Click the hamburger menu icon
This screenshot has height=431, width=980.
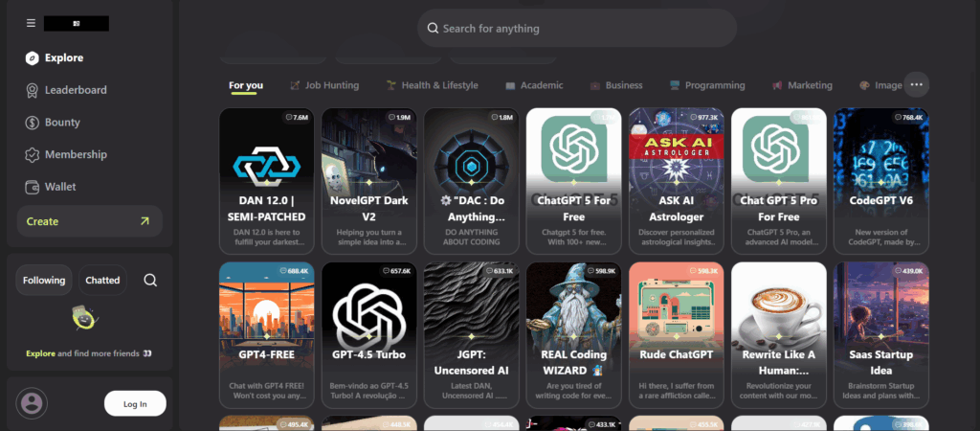coord(32,23)
